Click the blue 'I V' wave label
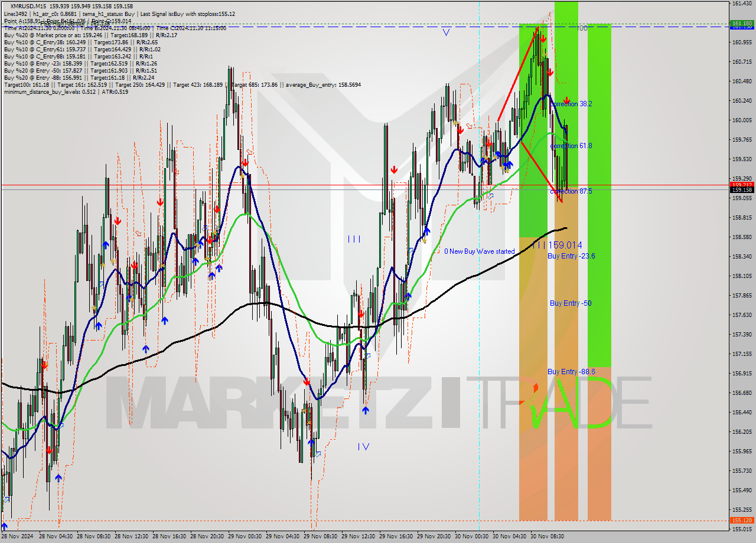The height and width of the screenshot is (543, 756). [x=364, y=447]
